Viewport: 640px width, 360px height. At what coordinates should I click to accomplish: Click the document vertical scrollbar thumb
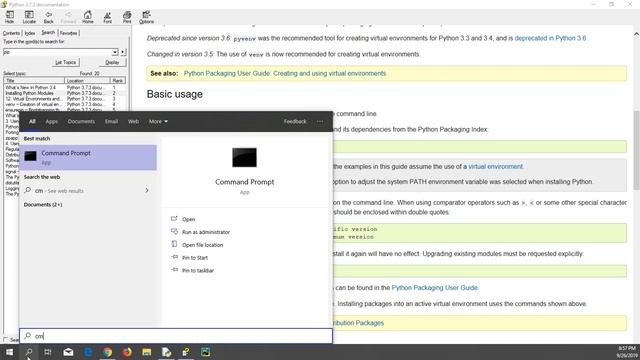point(636,150)
